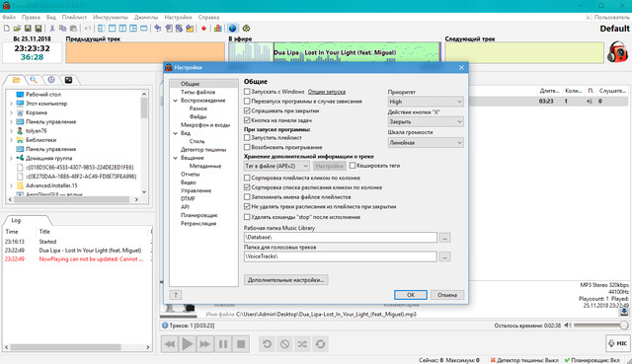Enable 'Запоминать имена файлов плейлистов' checkbox

click(247, 197)
